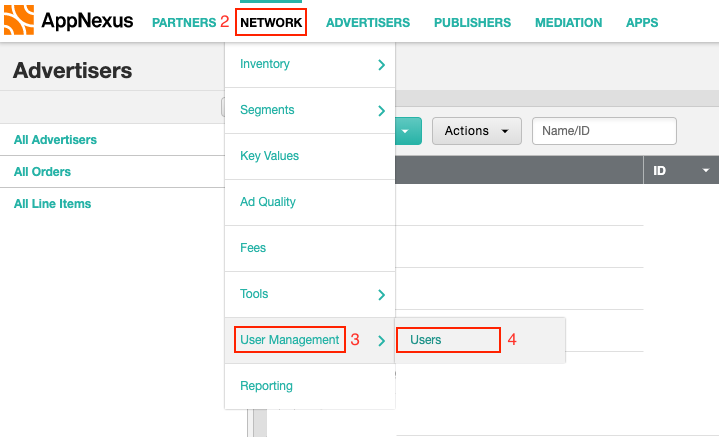Switch to the Publishers tab
This screenshot has width=719, height=437.
(x=472, y=22)
